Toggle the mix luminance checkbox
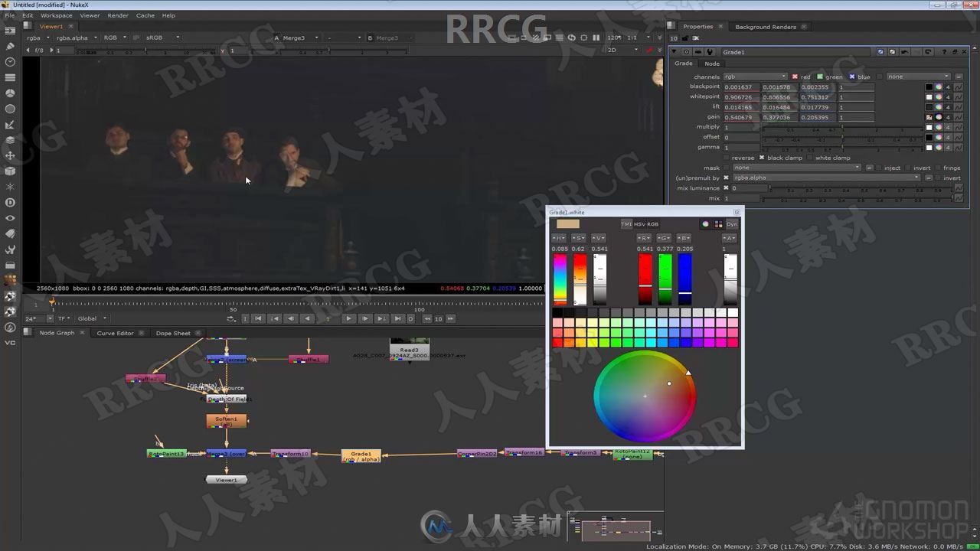The width and height of the screenshot is (980, 551). [x=727, y=187]
